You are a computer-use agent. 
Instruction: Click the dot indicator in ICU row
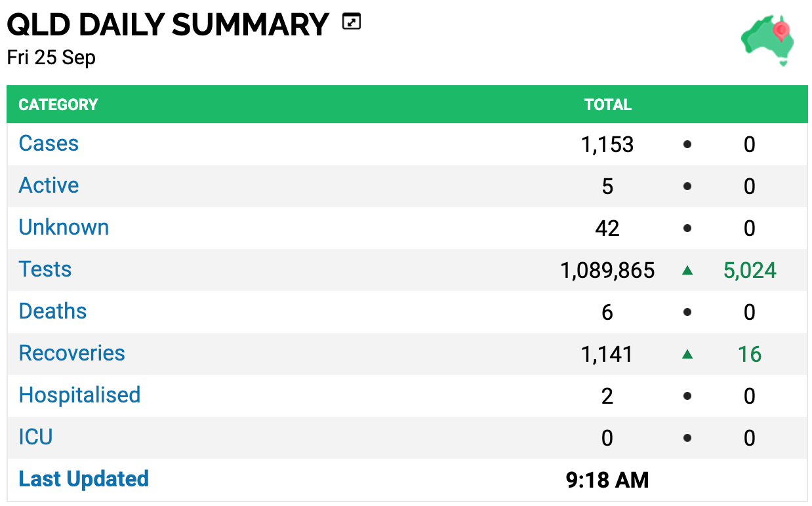[687, 438]
